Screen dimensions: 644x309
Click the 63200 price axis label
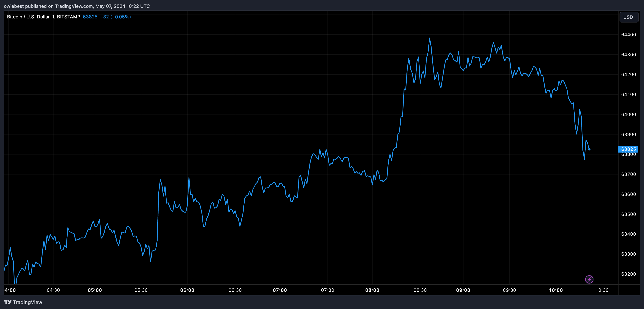coord(629,274)
